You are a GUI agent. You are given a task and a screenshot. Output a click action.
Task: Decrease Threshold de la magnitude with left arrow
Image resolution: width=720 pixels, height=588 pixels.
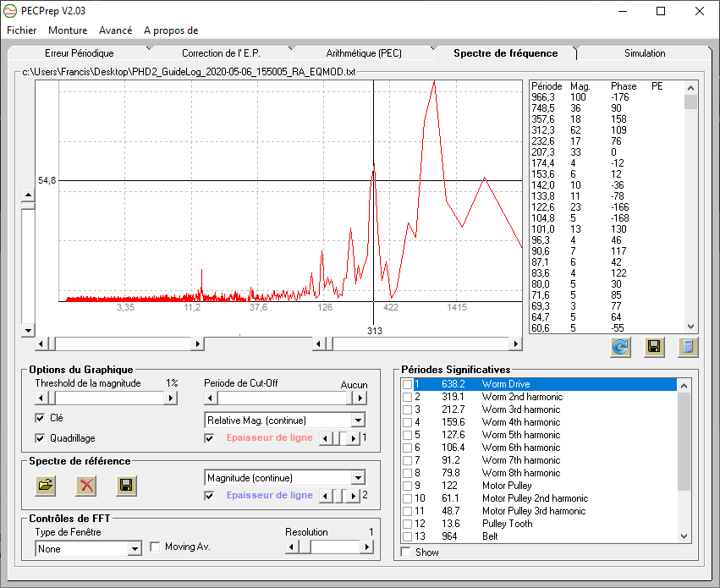tap(41, 398)
